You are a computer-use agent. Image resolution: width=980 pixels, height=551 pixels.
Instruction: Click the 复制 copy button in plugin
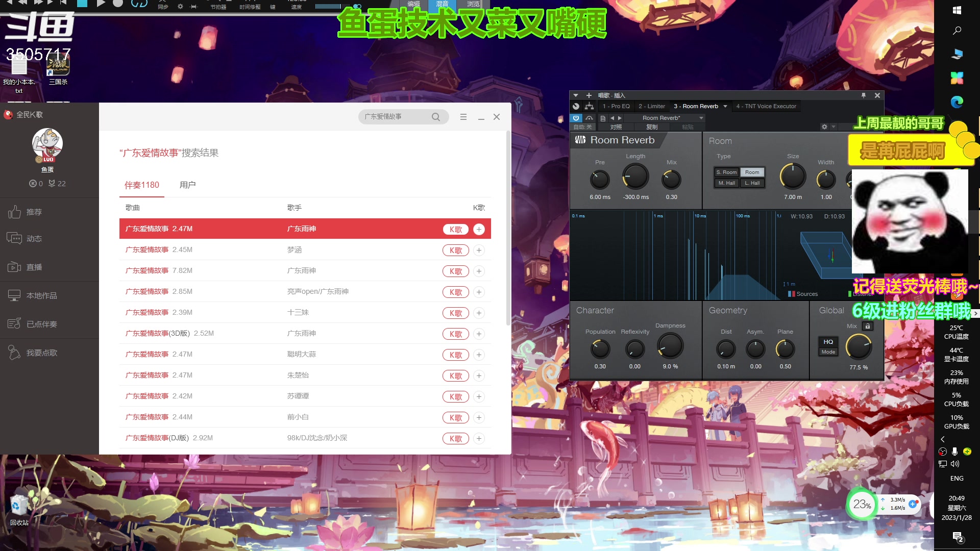(x=652, y=127)
